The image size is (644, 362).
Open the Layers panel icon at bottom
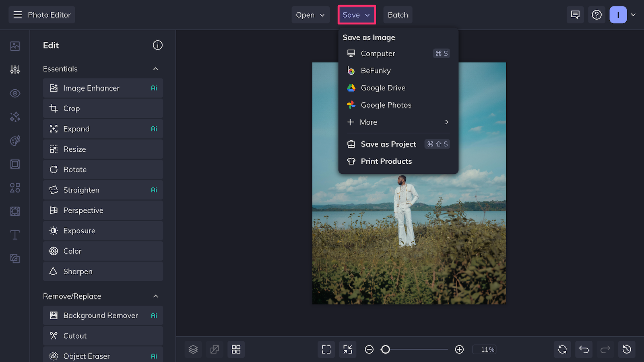(193, 349)
